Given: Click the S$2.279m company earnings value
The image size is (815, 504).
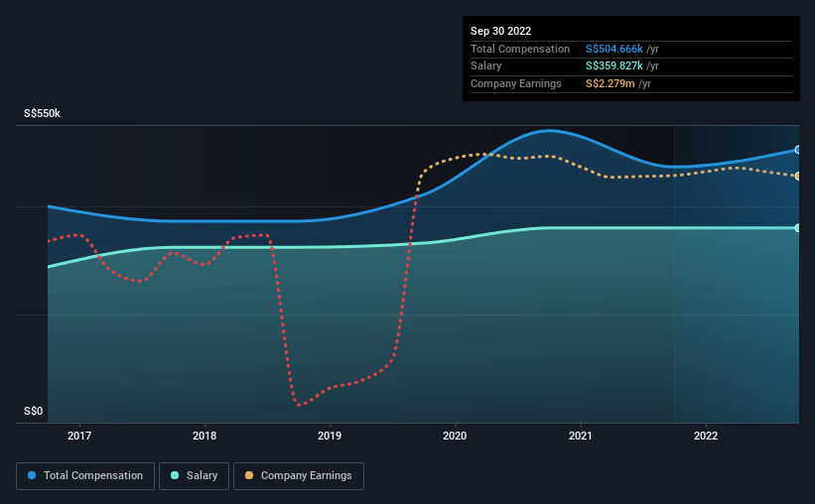Looking at the screenshot, I should [x=611, y=83].
